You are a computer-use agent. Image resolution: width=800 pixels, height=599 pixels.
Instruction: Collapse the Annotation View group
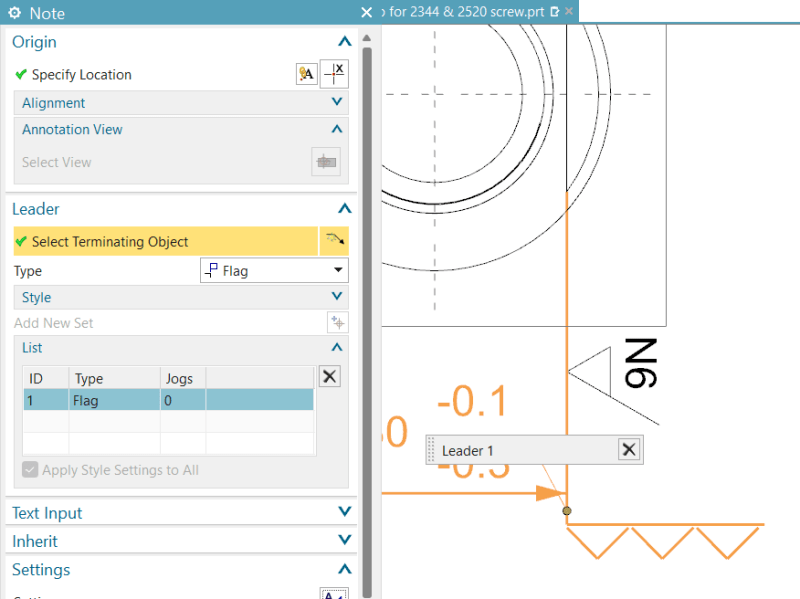(x=337, y=129)
